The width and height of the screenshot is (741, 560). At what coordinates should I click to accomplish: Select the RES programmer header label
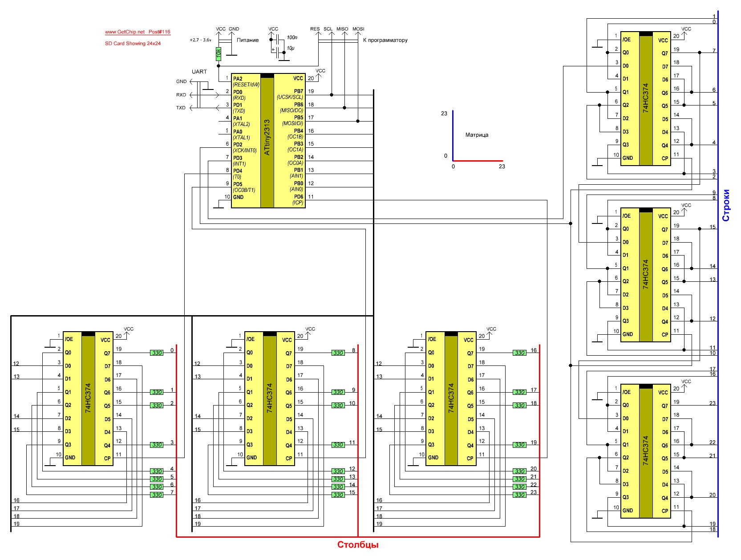tap(315, 29)
